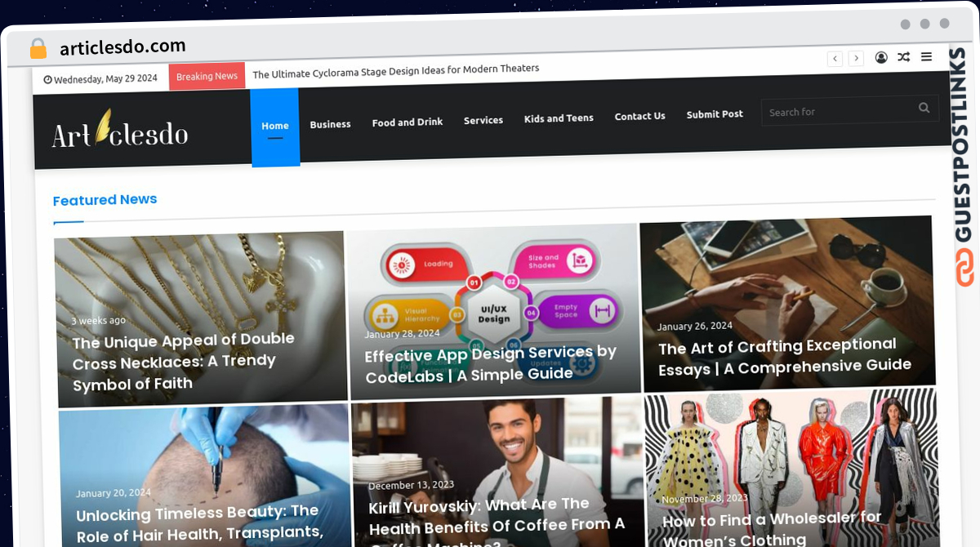This screenshot has height=547, width=980.
Task: Click the Wednesday, May 29 2024 date
Action: click(105, 78)
